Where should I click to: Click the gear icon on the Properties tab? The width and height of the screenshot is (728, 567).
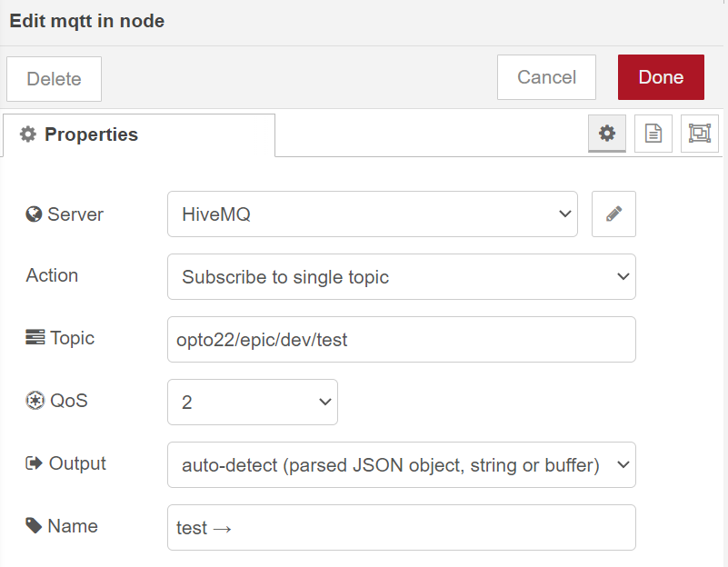tap(28, 134)
